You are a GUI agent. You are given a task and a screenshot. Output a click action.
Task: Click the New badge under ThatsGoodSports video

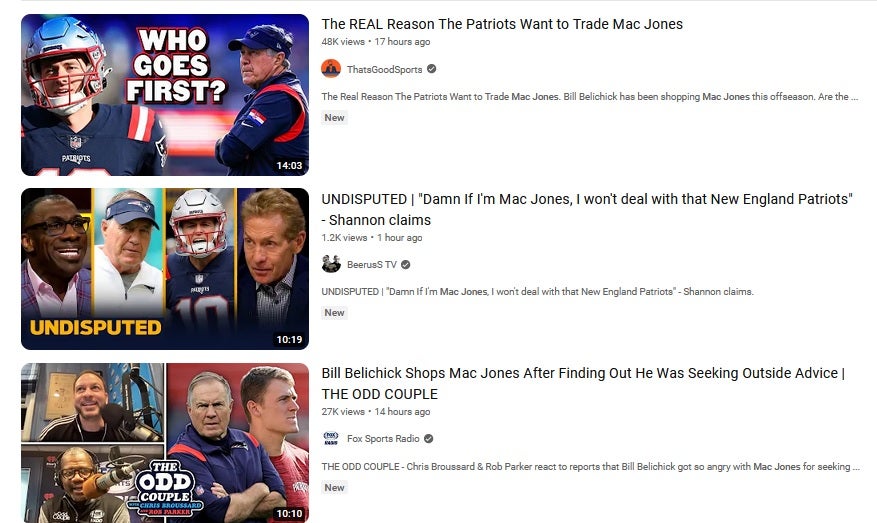click(334, 117)
